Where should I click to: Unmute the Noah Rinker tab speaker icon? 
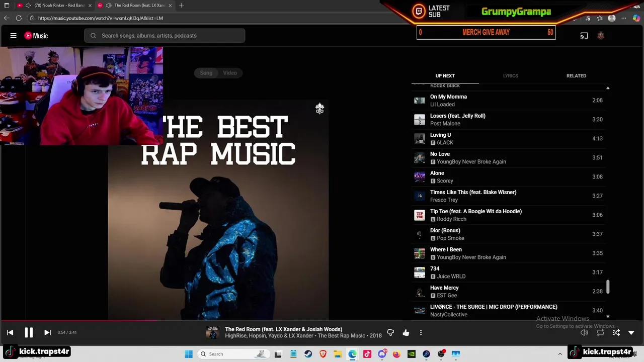tap(28, 6)
